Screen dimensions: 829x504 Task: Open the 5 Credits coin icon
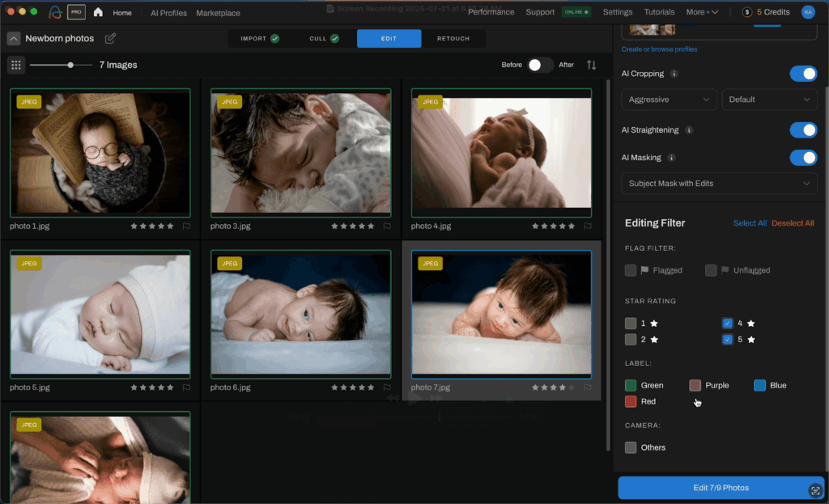[746, 11]
